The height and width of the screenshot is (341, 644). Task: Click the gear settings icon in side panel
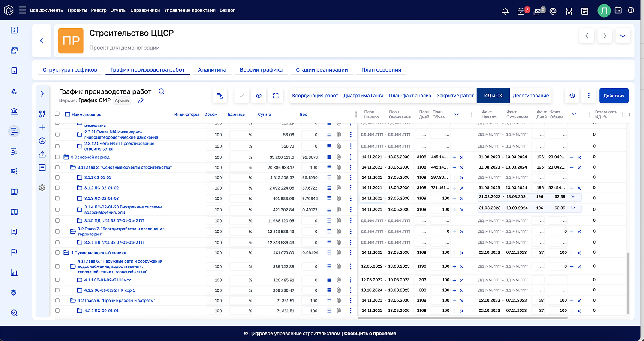pyautogui.click(x=42, y=187)
